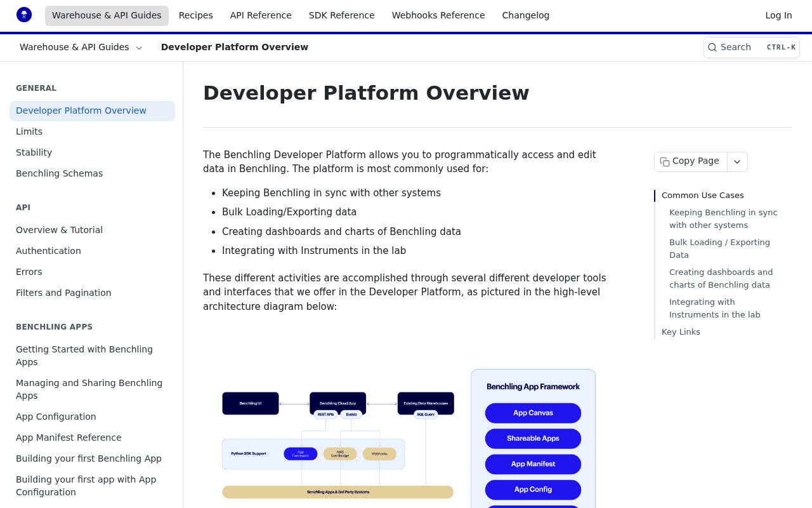This screenshot has height=508, width=812.
Task: Open Building your first app with App Configuration
Action: tap(92, 486)
